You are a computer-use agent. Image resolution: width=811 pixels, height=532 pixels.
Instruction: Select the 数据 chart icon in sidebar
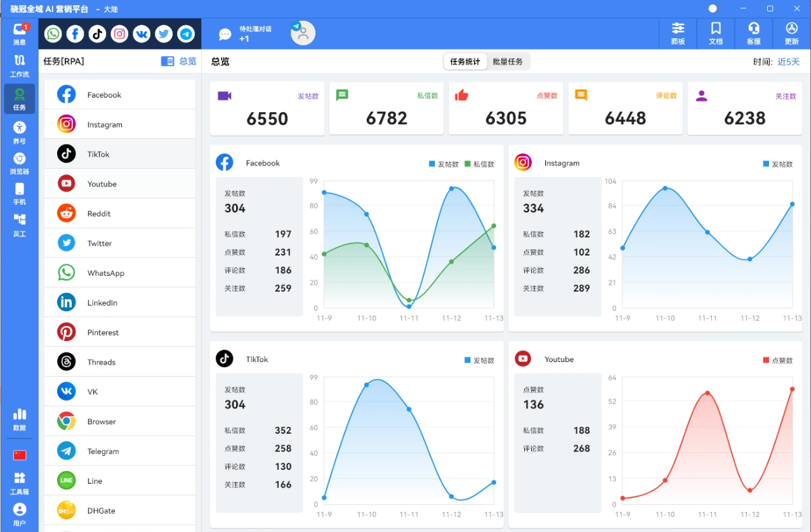[x=20, y=418]
